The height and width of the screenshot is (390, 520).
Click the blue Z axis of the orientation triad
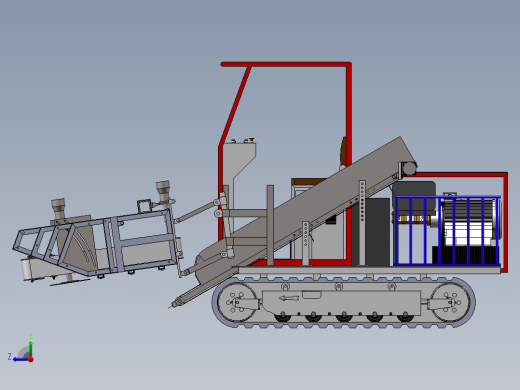click(21, 359)
